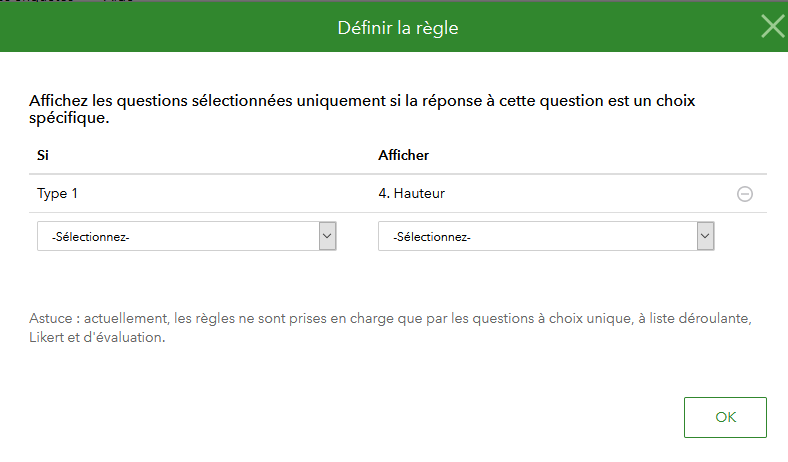
Task: Click the bold Affichez les questions instruction
Action: (362, 109)
